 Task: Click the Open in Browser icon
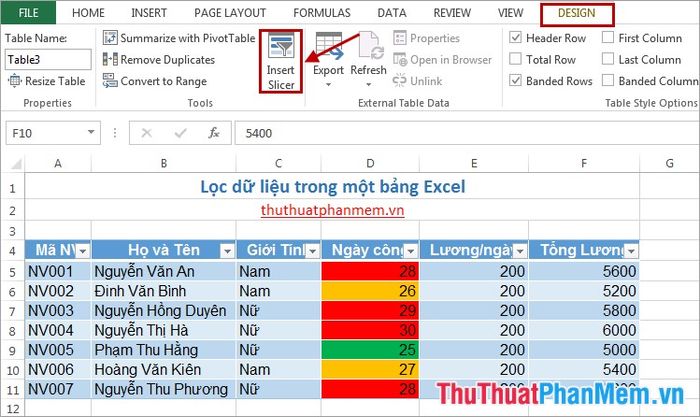(x=400, y=59)
